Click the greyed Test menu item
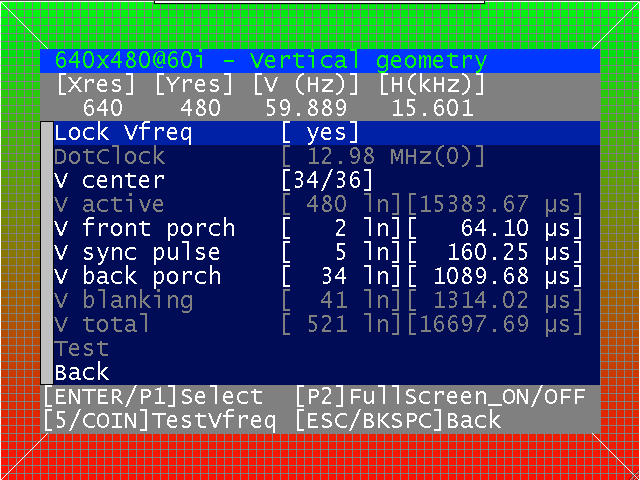 point(82,349)
